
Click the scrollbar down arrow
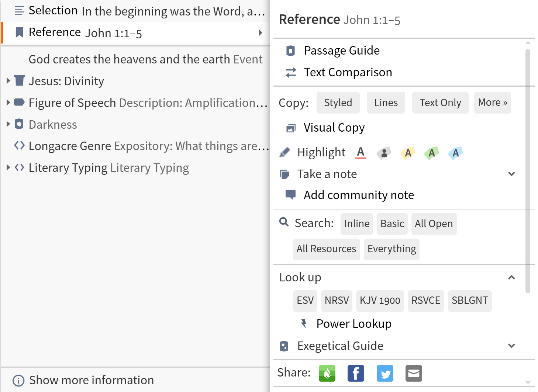(528, 383)
